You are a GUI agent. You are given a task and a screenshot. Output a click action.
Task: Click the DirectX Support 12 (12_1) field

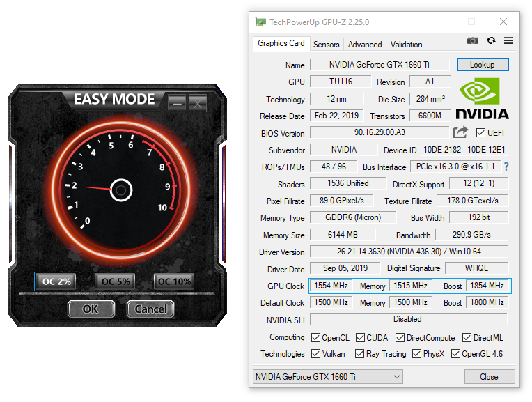(479, 183)
